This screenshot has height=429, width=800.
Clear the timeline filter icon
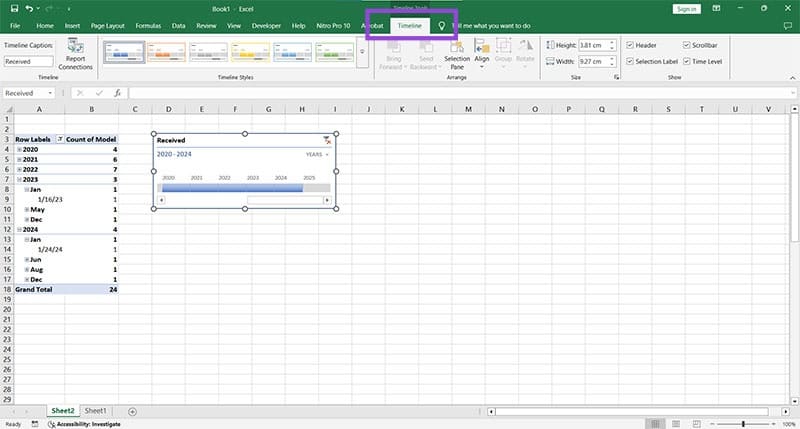[326, 141]
